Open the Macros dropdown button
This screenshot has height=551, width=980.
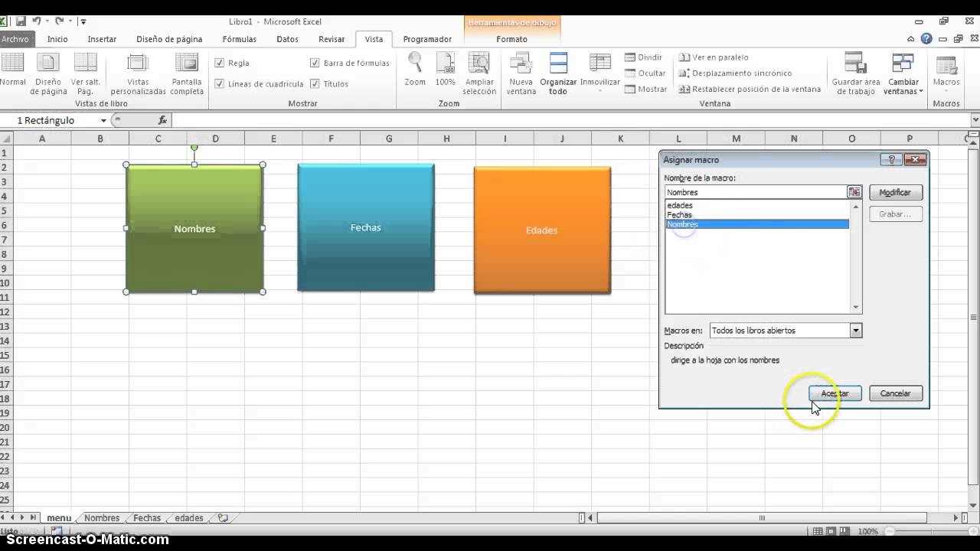(x=946, y=73)
